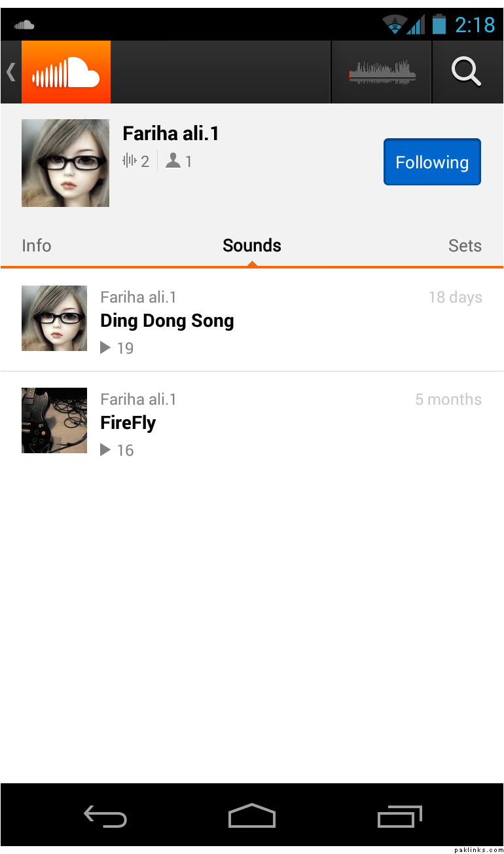Switch to the Info tab
The height and width of the screenshot is (854, 504).
(x=37, y=246)
